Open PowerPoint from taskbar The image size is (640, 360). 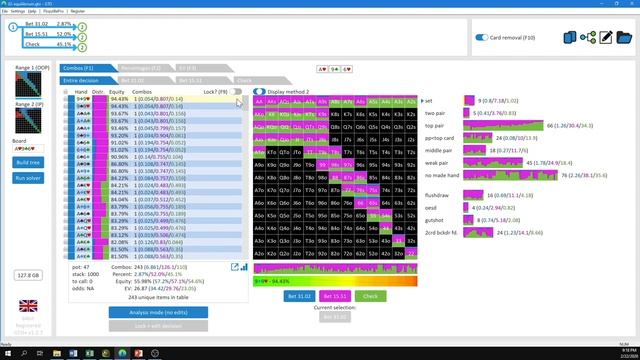point(138,353)
